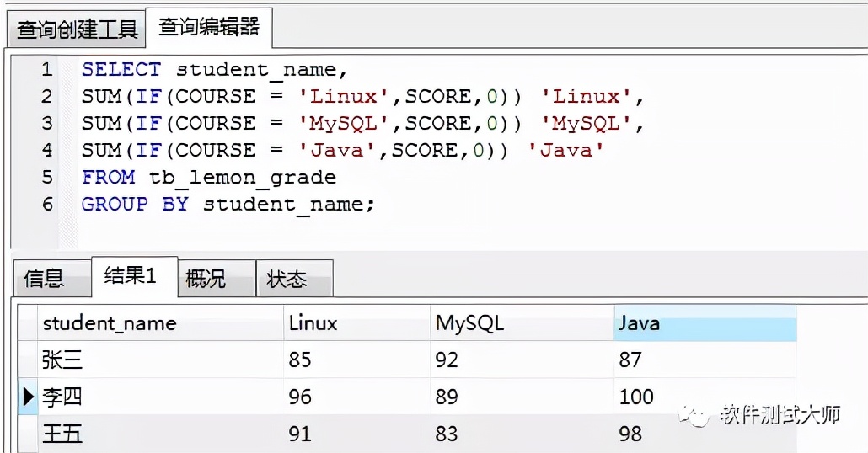Screen dimensions: 868x453
Task: Click the current row arrow indicator beside 李四
Action: pos(27,397)
